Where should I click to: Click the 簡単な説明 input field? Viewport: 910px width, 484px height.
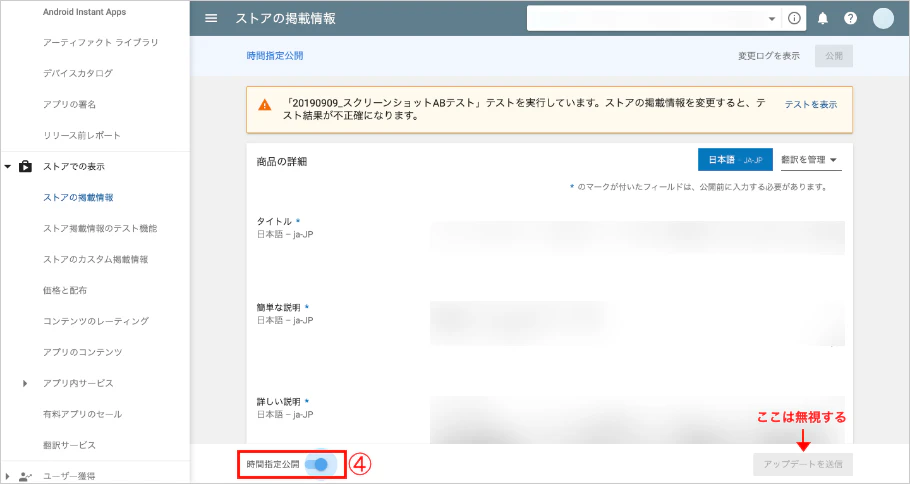click(x=637, y=323)
